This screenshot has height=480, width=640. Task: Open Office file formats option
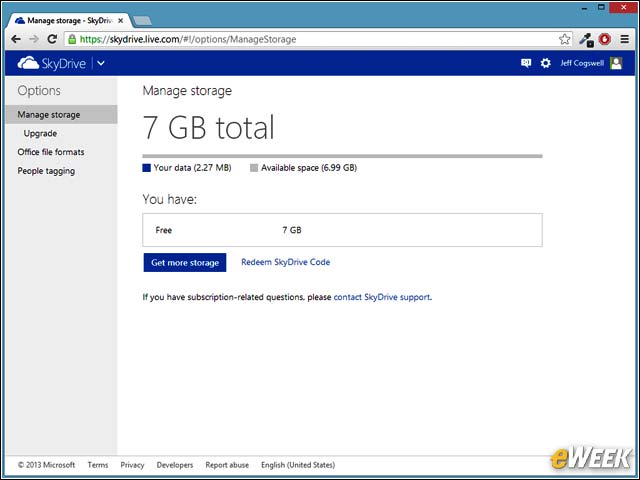(51, 152)
